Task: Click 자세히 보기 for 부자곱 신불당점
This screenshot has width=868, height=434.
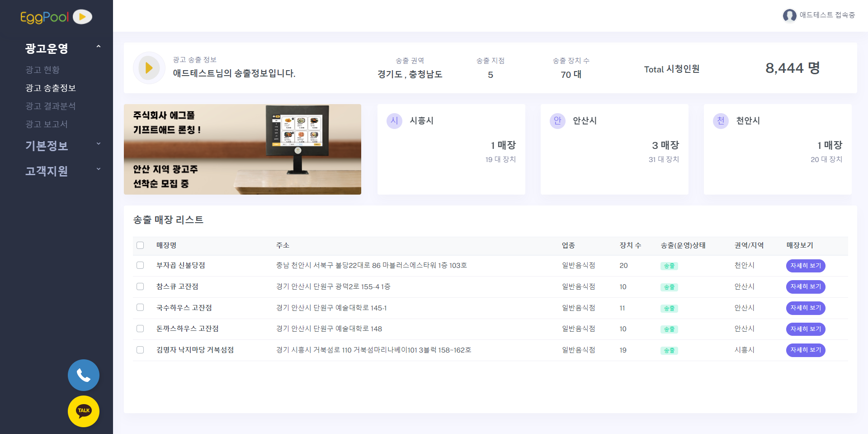Action: coord(806,266)
